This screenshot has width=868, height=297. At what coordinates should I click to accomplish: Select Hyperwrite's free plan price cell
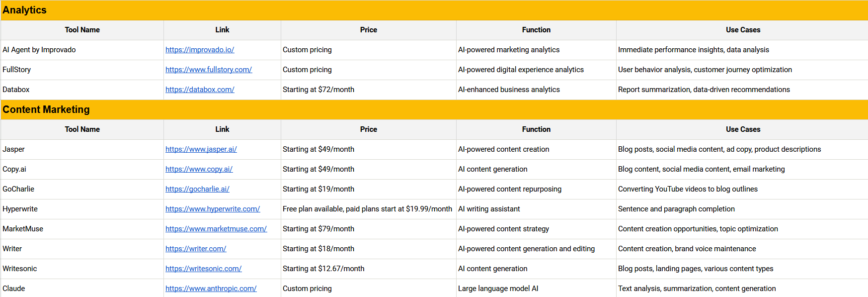369,209
